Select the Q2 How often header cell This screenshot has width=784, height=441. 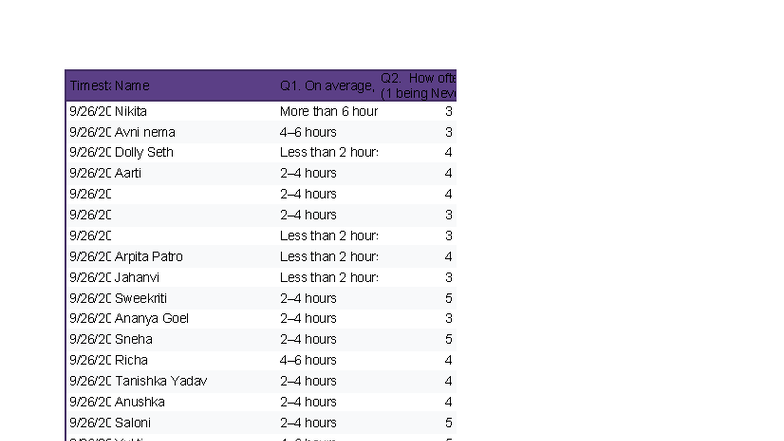[x=418, y=86]
